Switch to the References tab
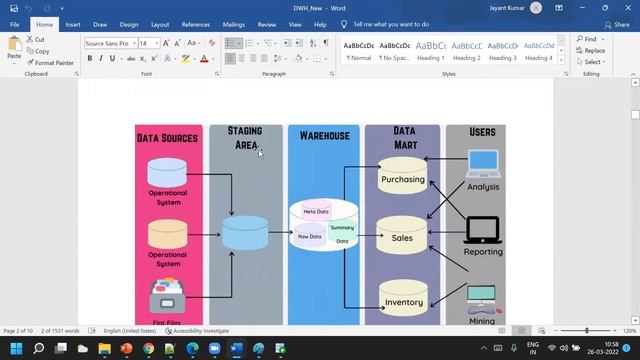The width and height of the screenshot is (640, 360). 196,24
